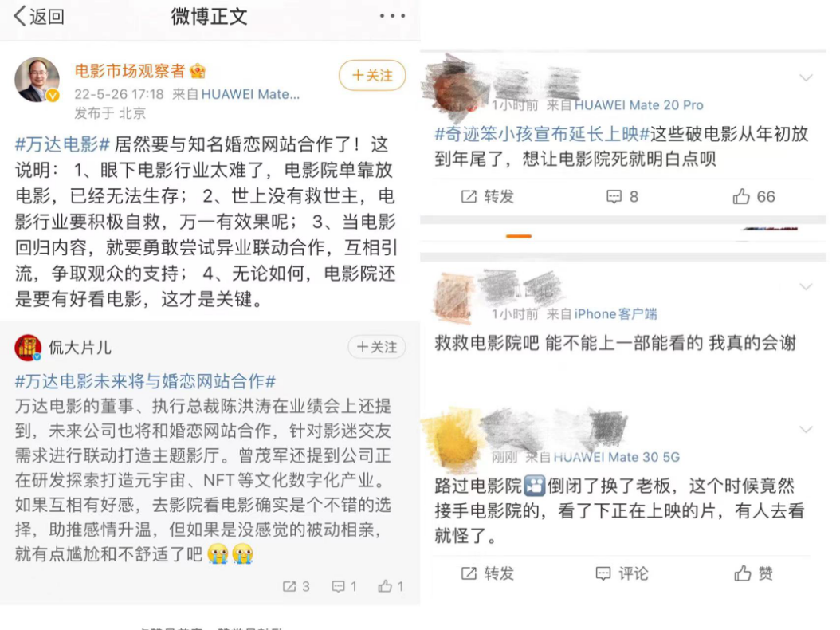Open 电影市场观察者's profile avatar photo
Screen dimensions: 840x630
37,80
